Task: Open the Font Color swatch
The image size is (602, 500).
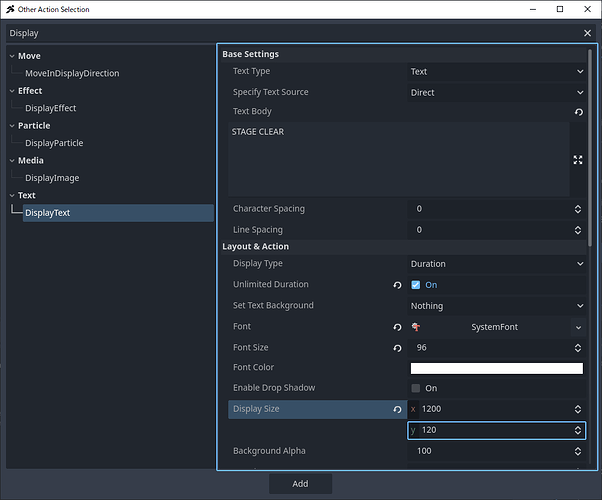Action: 496,368
